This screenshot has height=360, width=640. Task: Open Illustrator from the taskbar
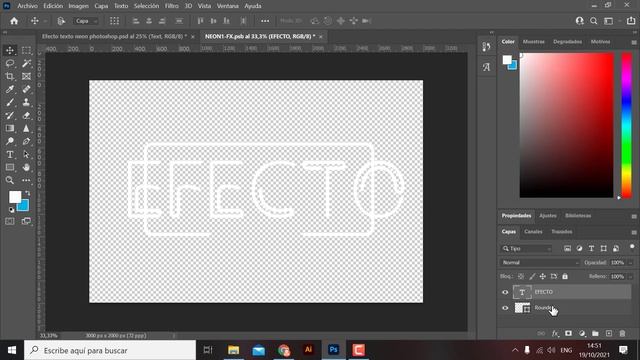(309, 350)
